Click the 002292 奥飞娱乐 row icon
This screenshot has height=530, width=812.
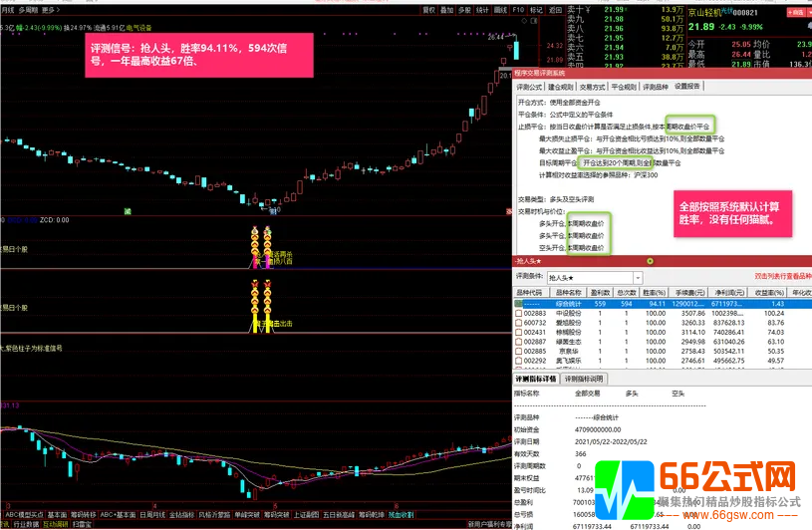518,361
